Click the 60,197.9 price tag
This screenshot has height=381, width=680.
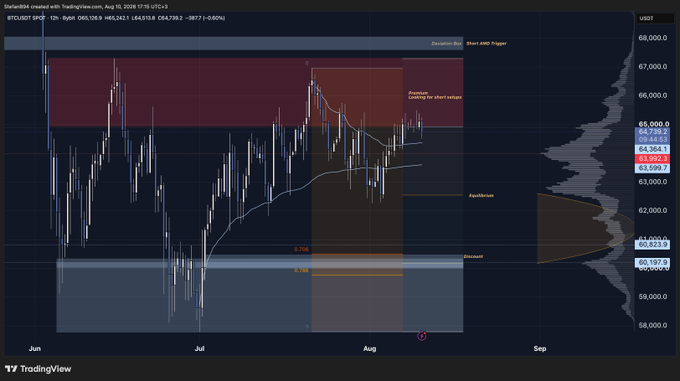[652, 263]
